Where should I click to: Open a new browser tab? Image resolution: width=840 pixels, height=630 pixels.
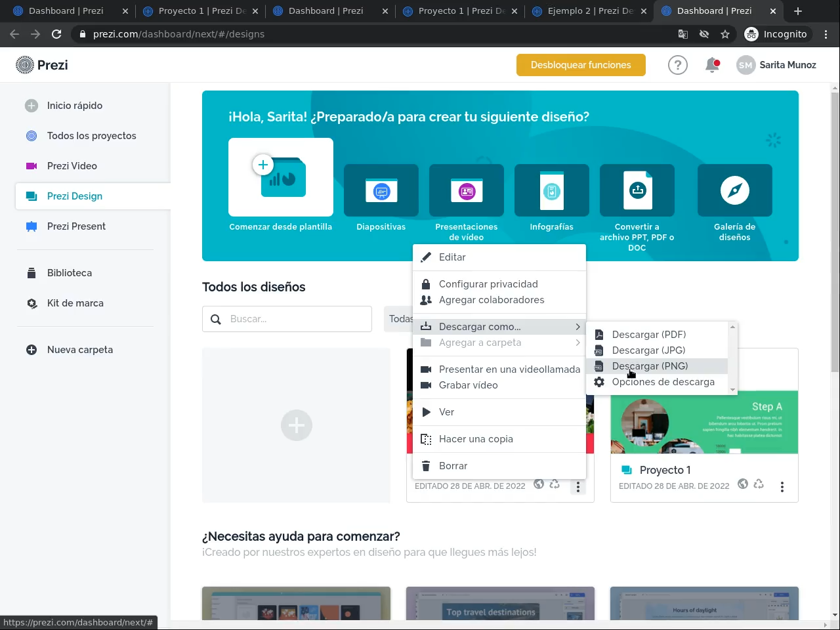798,11
